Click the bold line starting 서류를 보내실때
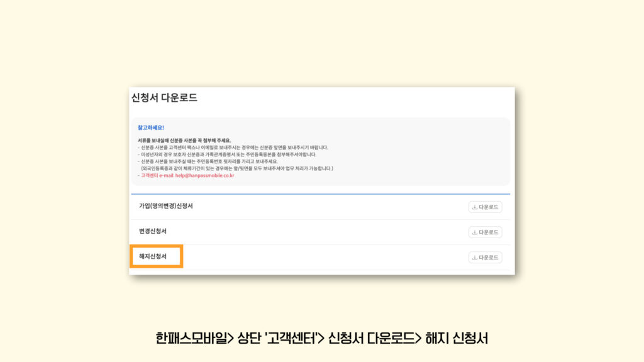This screenshot has width=644, height=362. pyautogui.click(x=184, y=140)
